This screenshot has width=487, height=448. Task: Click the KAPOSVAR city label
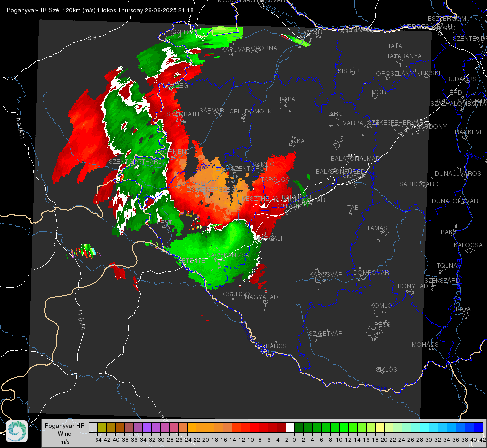coord(326,274)
